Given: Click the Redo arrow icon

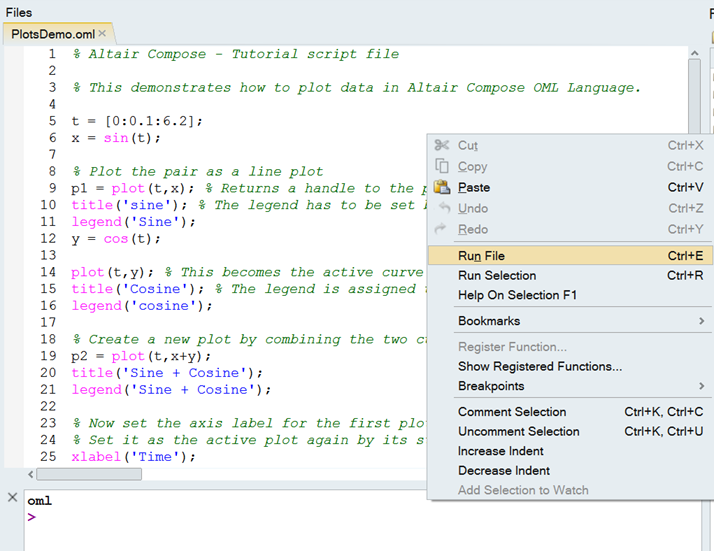Looking at the screenshot, I should click(x=442, y=229).
